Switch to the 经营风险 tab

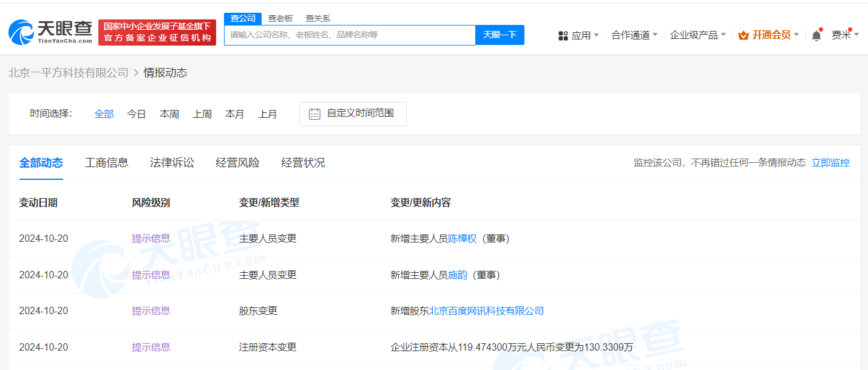pyautogui.click(x=238, y=163)
